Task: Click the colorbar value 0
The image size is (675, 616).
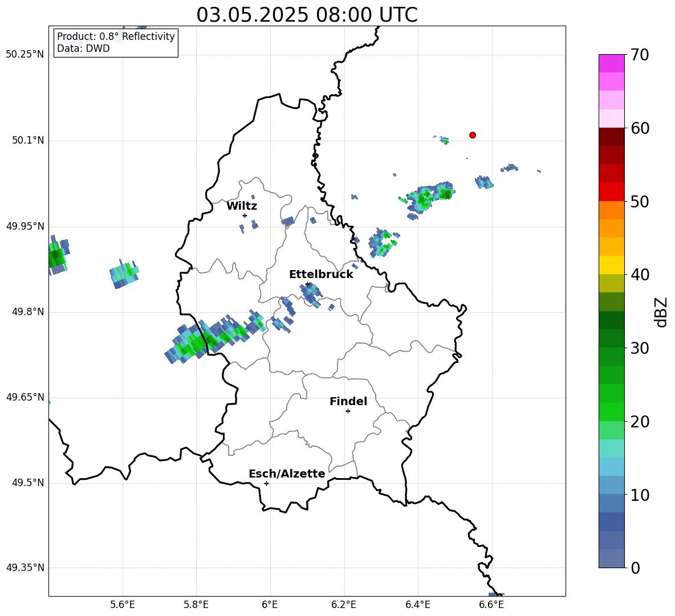Action: pyautogui.click(x=635, y=568)
